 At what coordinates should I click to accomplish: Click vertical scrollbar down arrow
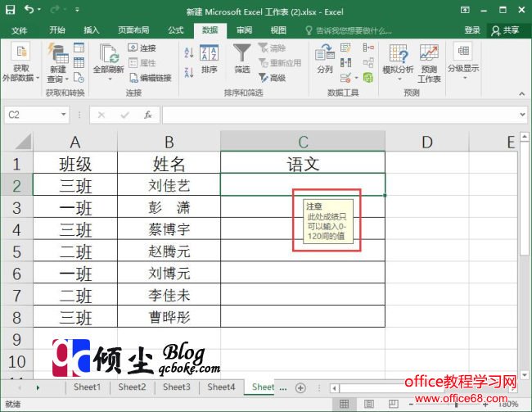coord(525,375)
